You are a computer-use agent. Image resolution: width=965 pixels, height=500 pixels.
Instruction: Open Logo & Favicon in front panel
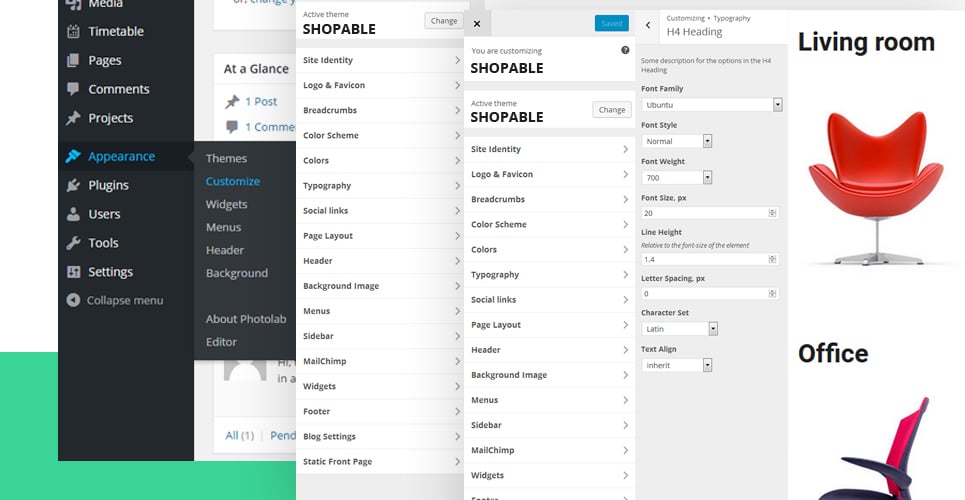549,174
